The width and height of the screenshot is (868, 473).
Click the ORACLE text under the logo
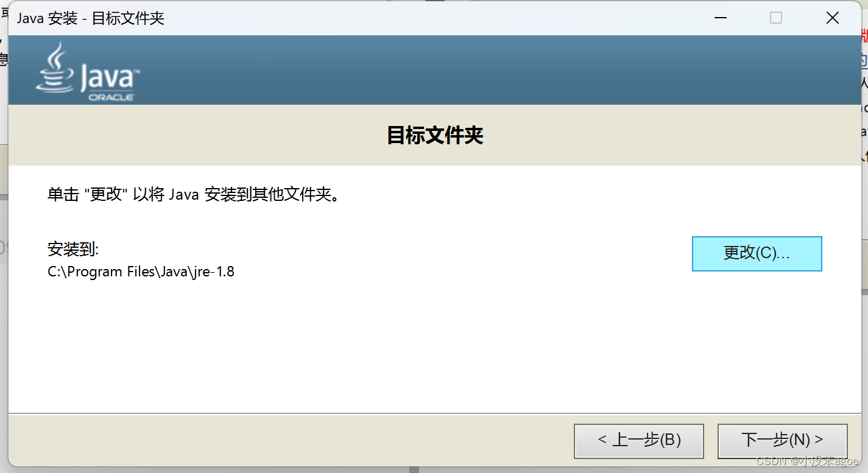111,97
